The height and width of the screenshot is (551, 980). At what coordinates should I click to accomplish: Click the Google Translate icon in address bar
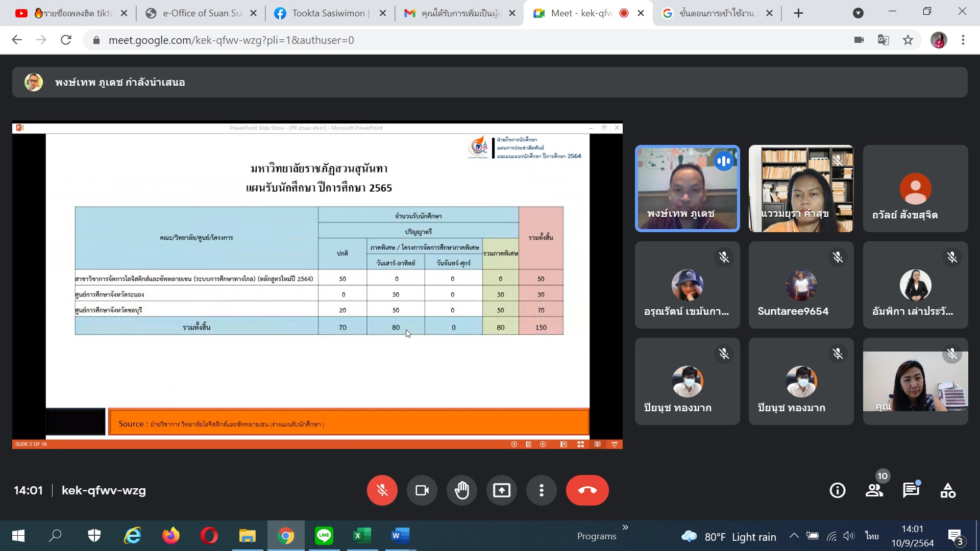pos(883,40)
